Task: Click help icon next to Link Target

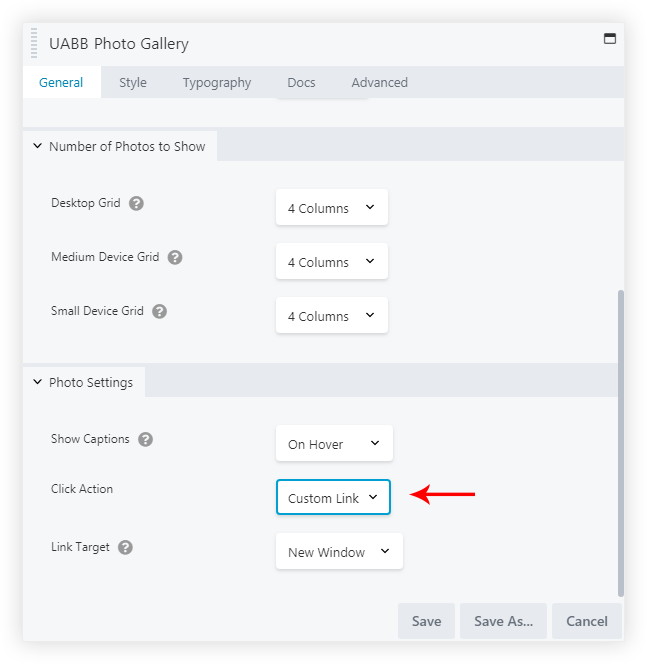Action: [125, 547]
